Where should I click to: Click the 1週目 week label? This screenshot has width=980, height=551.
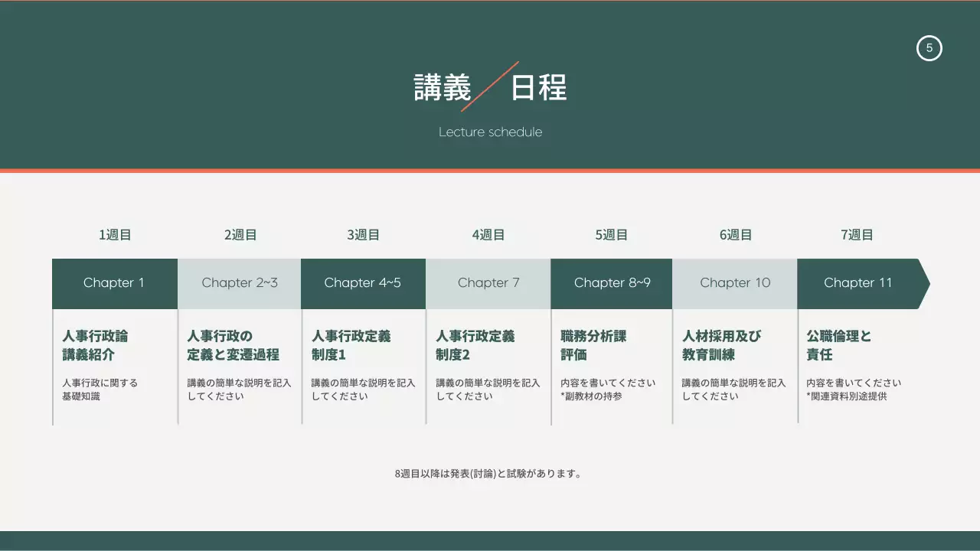pos(114,234)
